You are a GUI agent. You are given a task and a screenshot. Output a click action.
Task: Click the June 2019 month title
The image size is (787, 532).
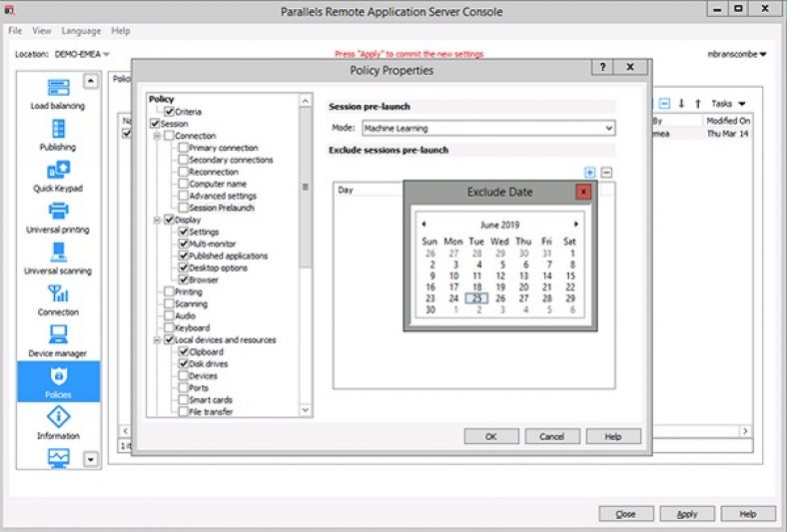point(500,225)
